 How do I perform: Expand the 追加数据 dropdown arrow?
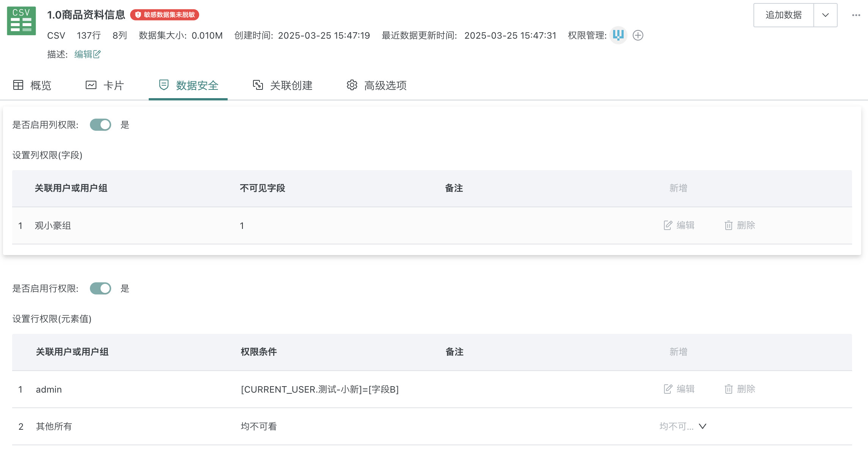(825, 15)
